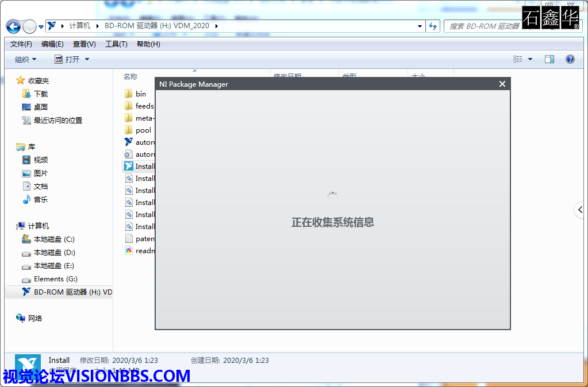The width and height of the screenshot is (588, 387).
Task: Click the 打开 toolbar button
Action: point(67,59)
